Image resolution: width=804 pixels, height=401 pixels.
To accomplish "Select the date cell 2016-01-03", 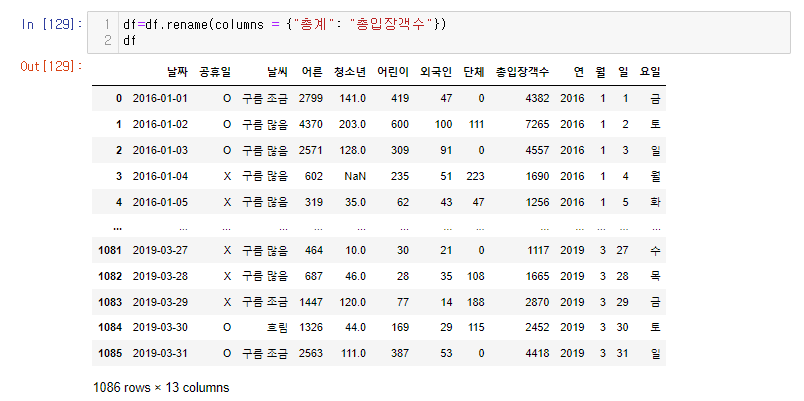I will pos(160,150).
